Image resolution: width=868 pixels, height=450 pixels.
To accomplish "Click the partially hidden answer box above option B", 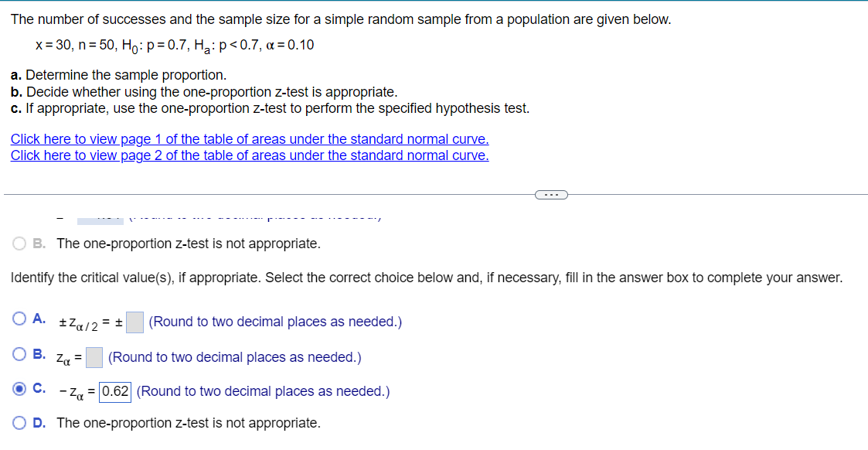I will click(x=100, y=221).
